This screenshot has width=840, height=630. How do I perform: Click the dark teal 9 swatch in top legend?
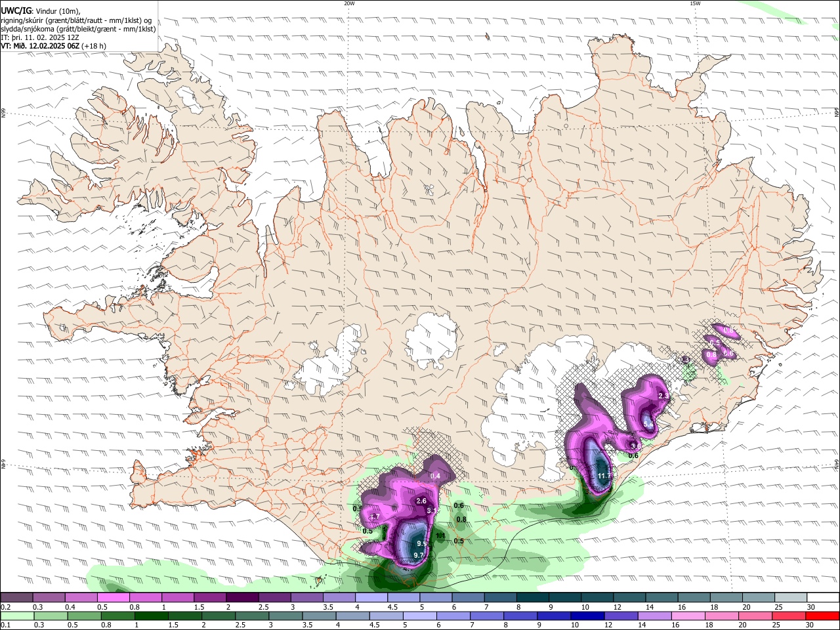[x=565, y=598]
